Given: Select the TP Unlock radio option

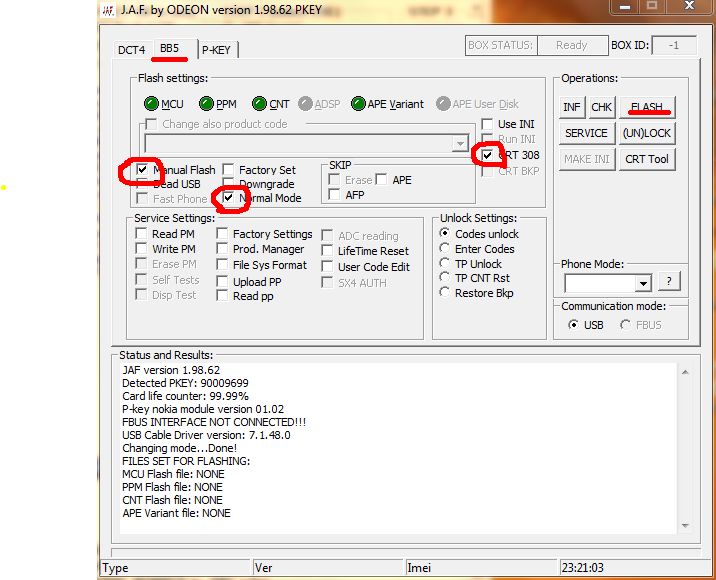Looking at the screenshot, I should pos(445,264).
